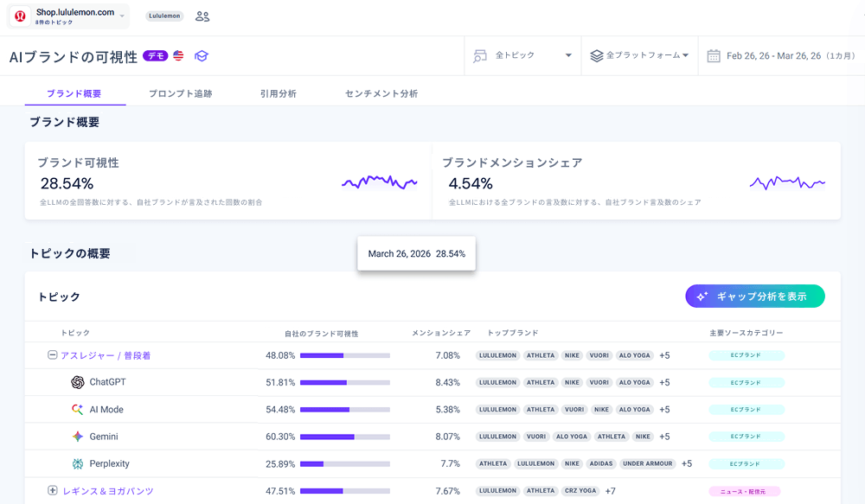This screenshot has width=865, height=504.
Task: Click the 54.48% visibility bar for AI Mode
Action: [345, 410]
